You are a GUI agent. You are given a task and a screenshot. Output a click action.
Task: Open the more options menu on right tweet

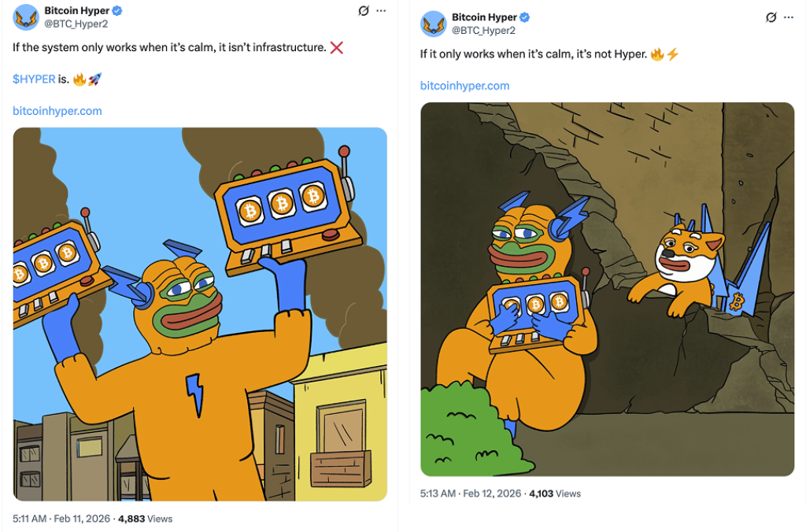point(789,17)
